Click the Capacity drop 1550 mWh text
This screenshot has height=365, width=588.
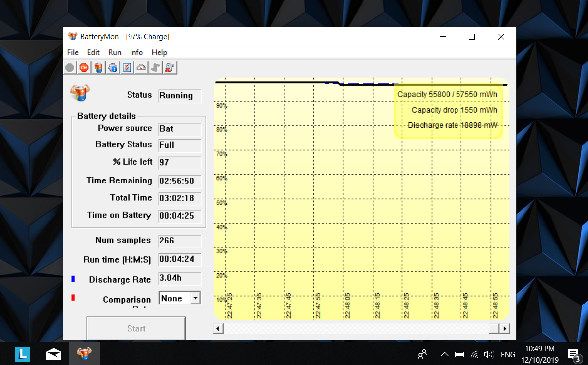[455, 110]
